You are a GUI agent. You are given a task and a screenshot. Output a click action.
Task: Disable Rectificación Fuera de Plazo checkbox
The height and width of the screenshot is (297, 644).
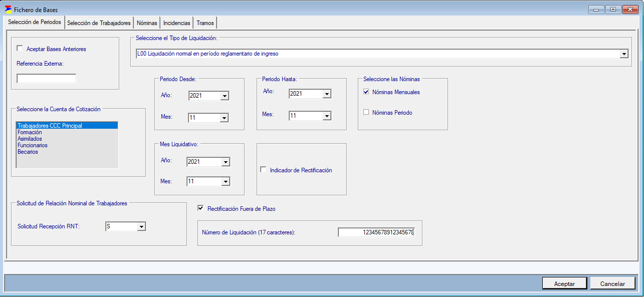(201, 208)
